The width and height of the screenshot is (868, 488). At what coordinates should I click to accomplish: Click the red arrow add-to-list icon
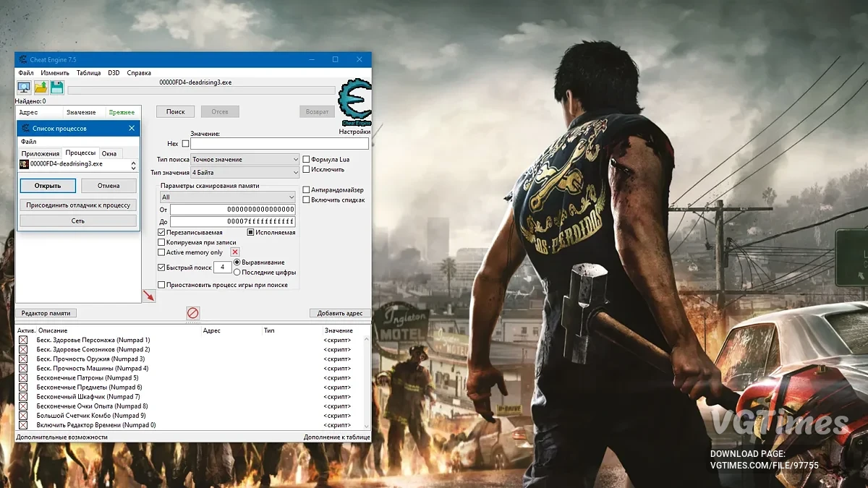point(148,296)
